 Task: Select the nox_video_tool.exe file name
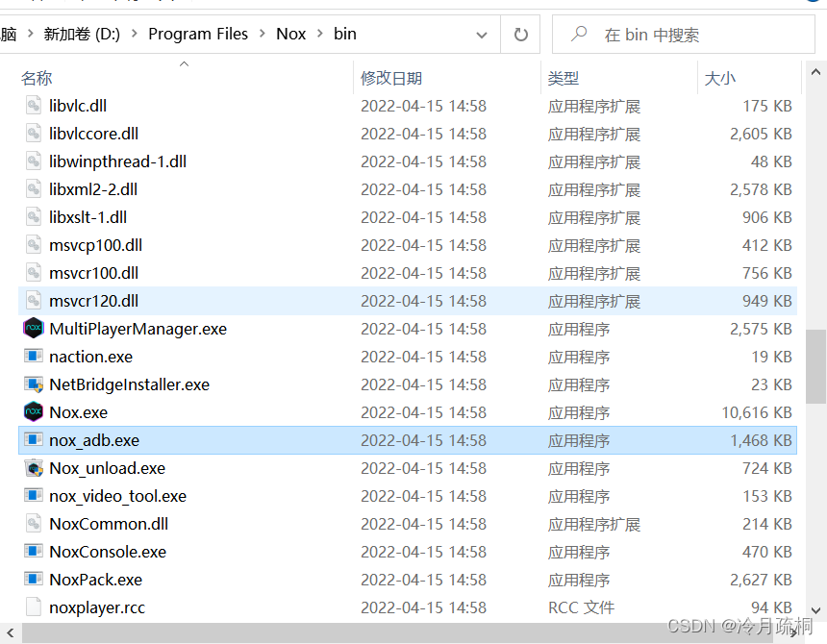[x=117, y=496]
